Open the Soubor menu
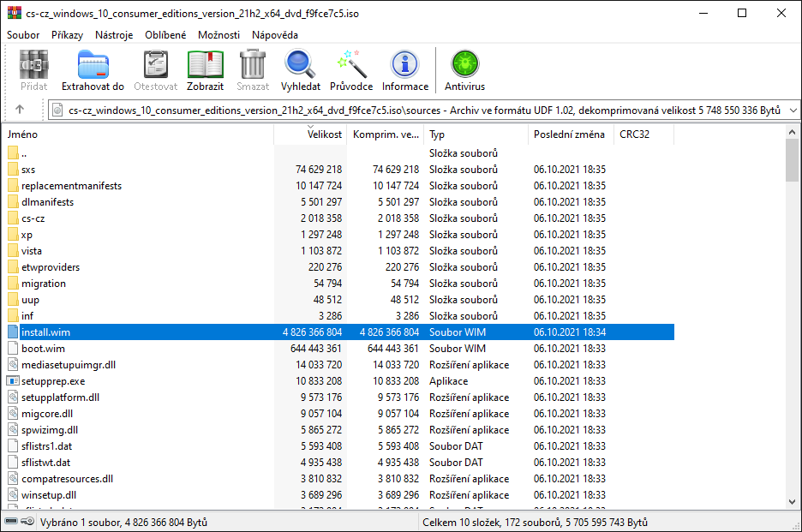 (x=23, y=35)
